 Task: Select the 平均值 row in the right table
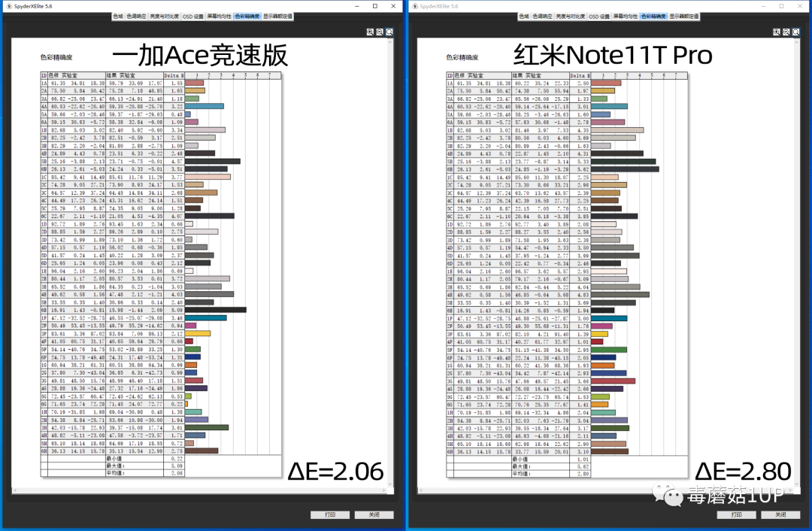point(518,474)
